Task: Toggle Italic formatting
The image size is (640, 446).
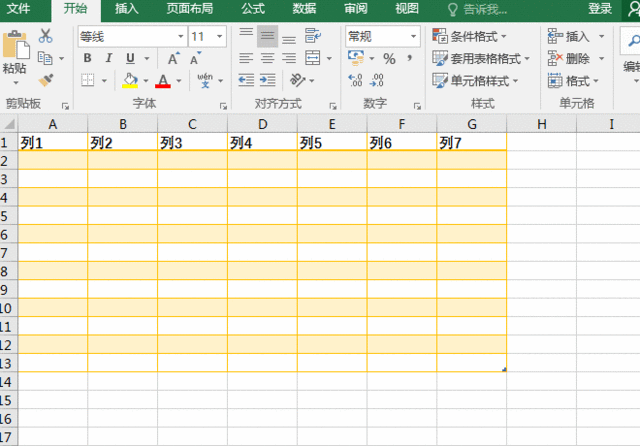Action: [x=108, y=58]
